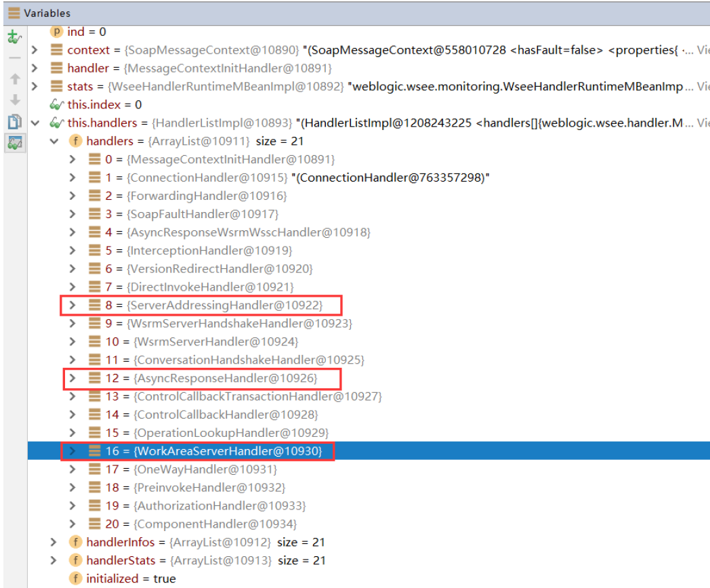The image size is (710, 588).
Task: Select the Variables panel title
Action: [x=46, y=13]
